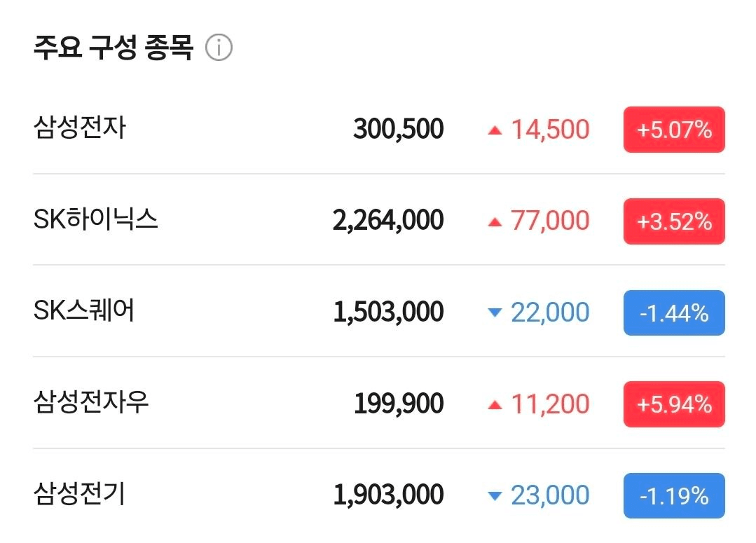
Task: Click the red up arrow for 삼성전자
Action: 495,130
